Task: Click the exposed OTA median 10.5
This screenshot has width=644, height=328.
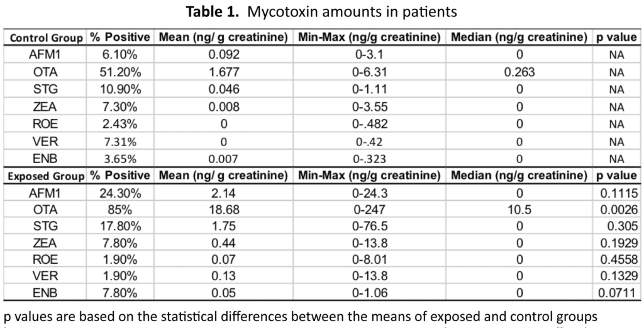Action: 519,210
